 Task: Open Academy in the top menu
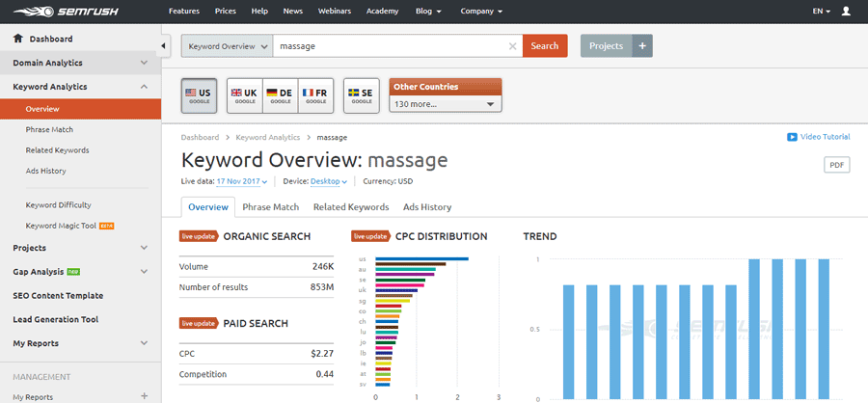tap(382, 11)
